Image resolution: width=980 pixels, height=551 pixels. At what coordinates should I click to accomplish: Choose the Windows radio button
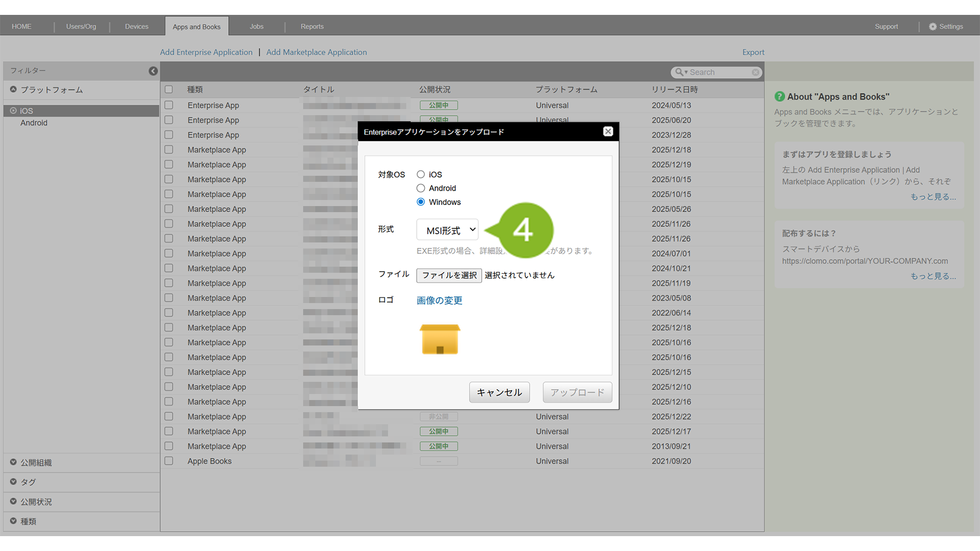[x=421, y=202]
